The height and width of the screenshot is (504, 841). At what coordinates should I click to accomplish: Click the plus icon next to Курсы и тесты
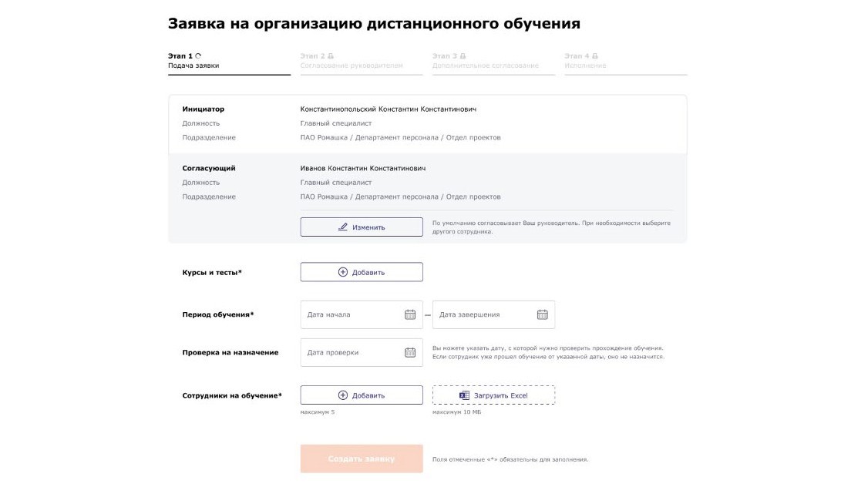[341, 271]
